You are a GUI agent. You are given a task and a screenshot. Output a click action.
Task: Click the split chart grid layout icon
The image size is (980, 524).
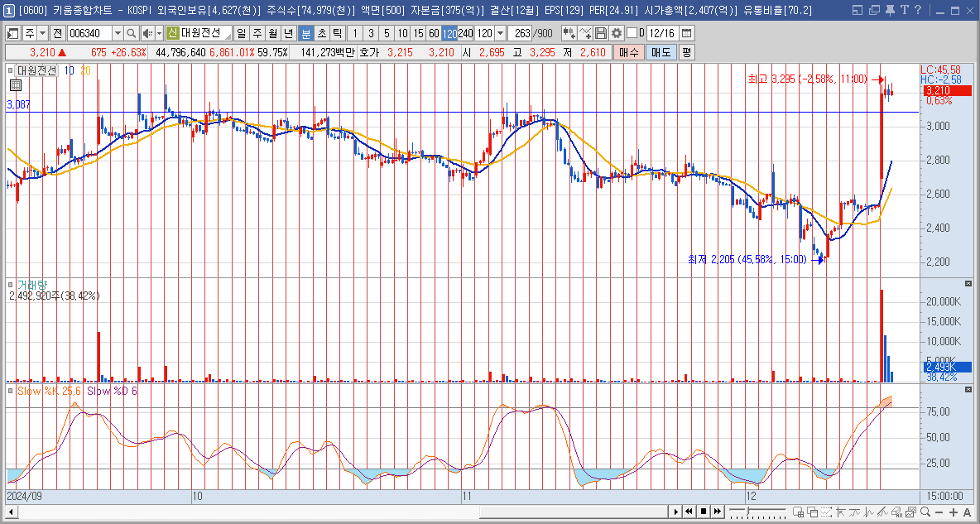798,512
